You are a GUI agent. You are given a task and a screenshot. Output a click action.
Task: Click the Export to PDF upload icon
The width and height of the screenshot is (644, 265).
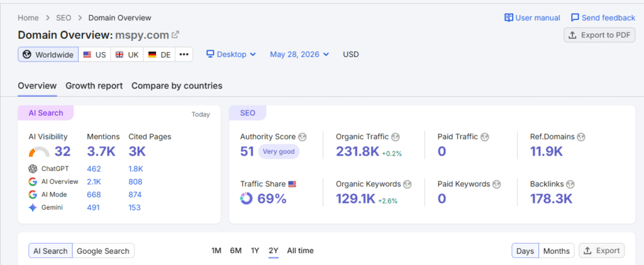coord(572,35)
